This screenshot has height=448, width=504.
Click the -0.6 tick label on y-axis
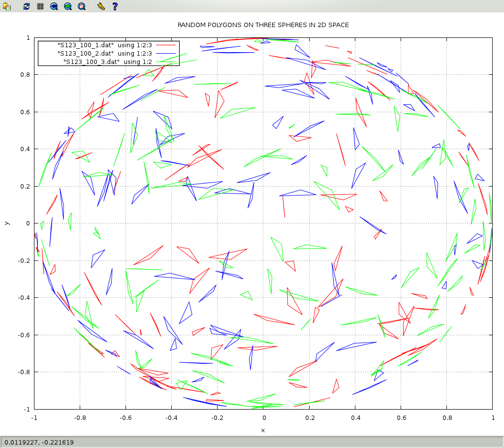click(22, 335)
